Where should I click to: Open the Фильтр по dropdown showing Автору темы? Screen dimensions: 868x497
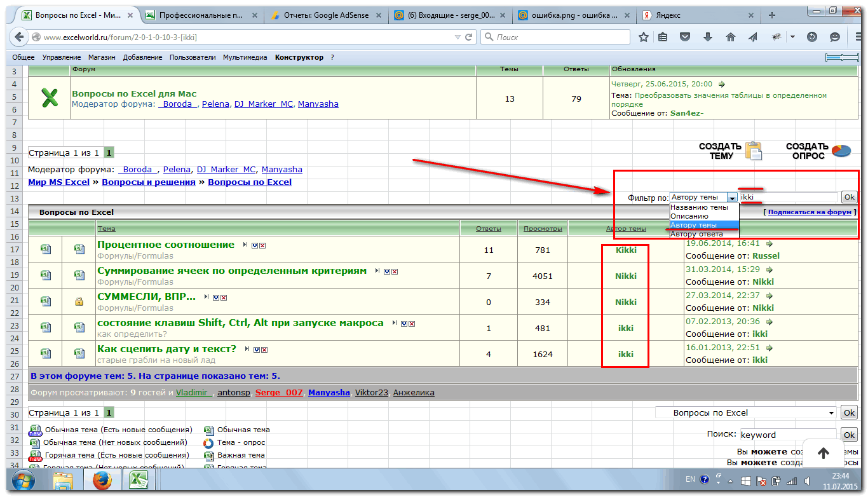click(x=703, y=198)
